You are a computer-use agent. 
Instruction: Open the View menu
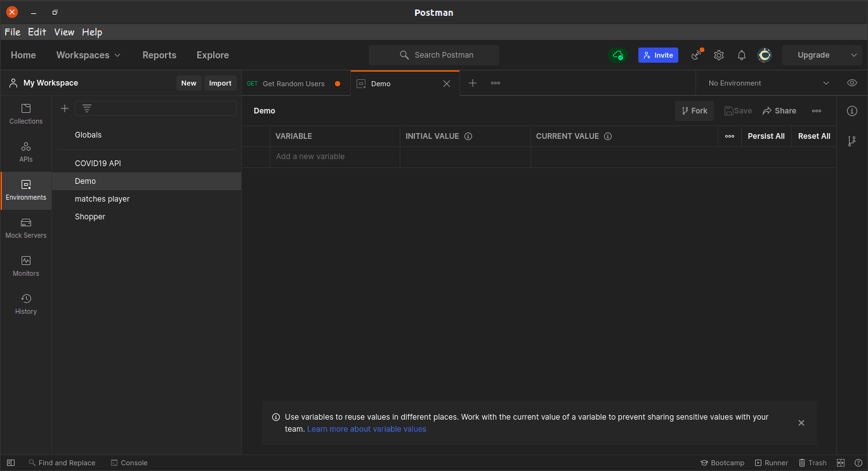pyautogui.click(x=64, y=32)
